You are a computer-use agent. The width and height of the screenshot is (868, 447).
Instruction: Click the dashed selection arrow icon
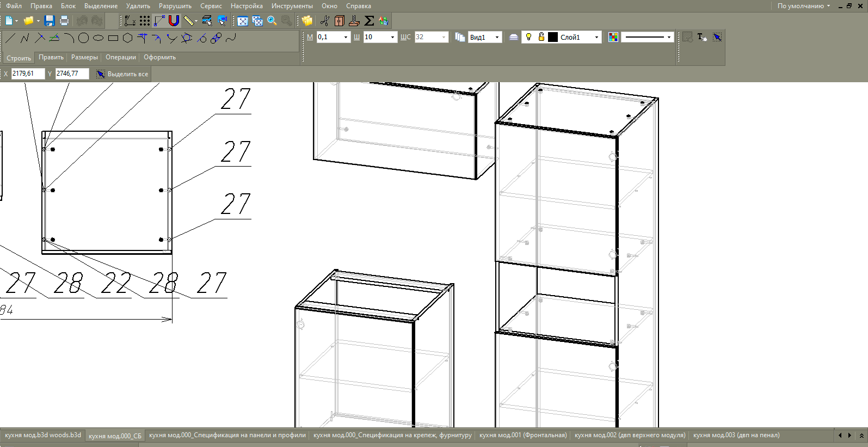[717, 37]
